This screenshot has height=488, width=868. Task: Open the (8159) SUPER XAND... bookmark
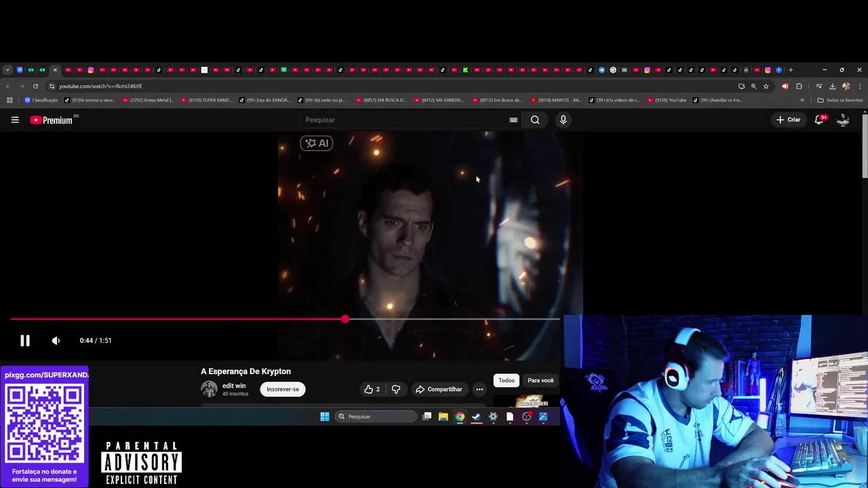[x=206, y=100]
